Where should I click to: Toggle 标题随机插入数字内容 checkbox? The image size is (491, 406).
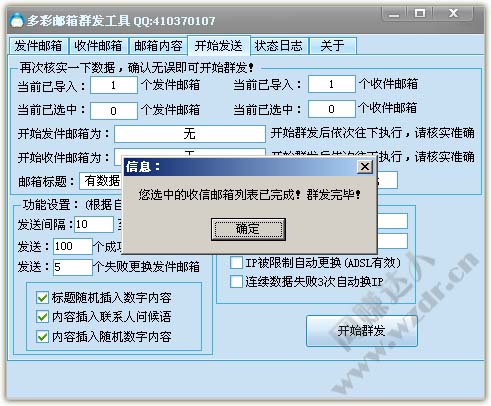pyautogui.click(x=42, y=297)
